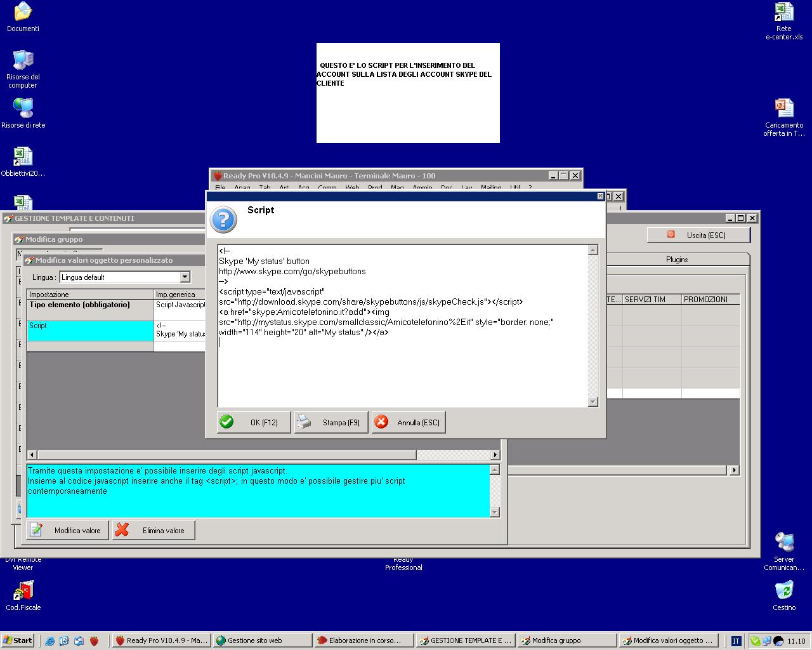Screen dimensions: 812x650
Task: Select the Tipo elemento (obbligatorio) row
Action: coord(90,310)
